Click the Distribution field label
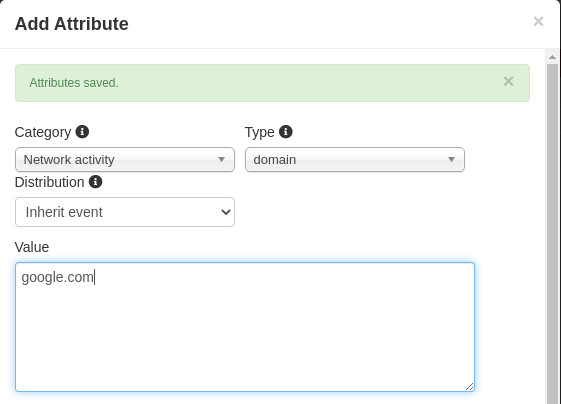This screenshot has width=561, height=404. tap(50, 182)
